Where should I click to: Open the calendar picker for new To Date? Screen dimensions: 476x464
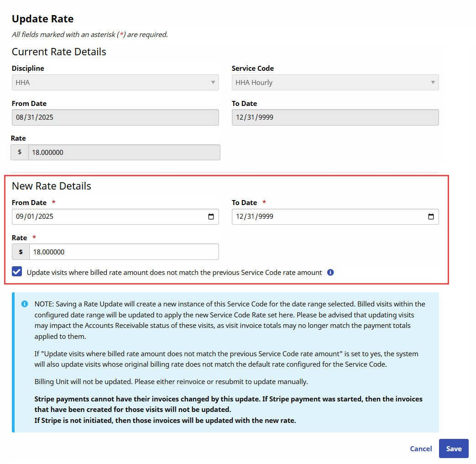(x=431, y=217)
